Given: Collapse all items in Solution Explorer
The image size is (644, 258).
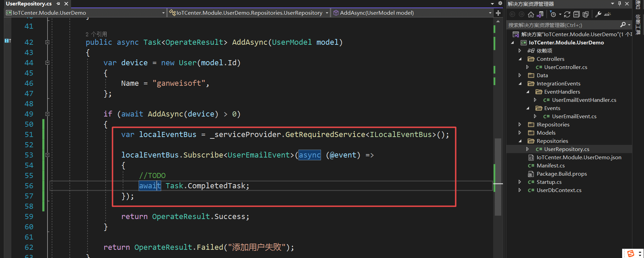Looking at the screenshot, I should (x=576, y=14).
